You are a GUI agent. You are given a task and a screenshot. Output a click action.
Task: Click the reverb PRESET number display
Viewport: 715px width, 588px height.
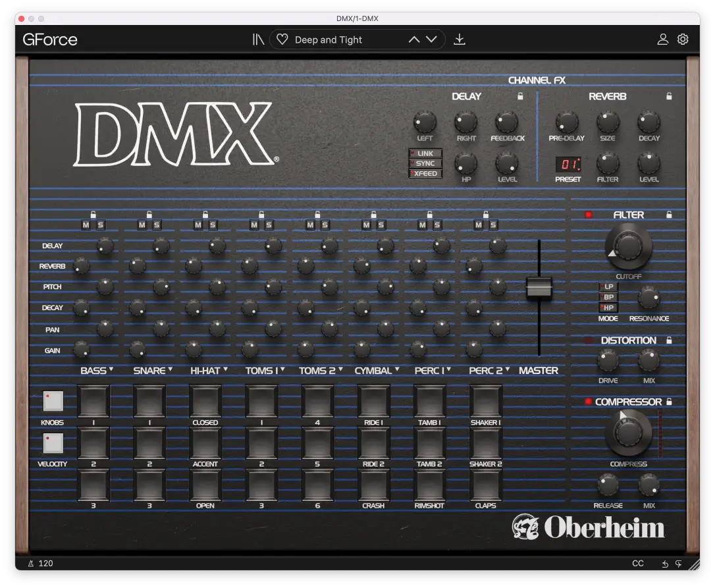point(568,164)
